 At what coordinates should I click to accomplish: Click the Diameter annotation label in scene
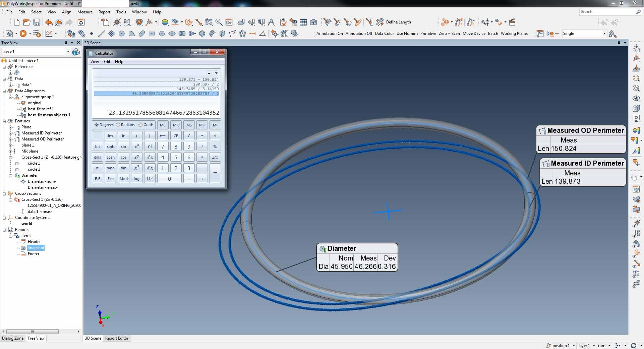click(x=357, y=248)
